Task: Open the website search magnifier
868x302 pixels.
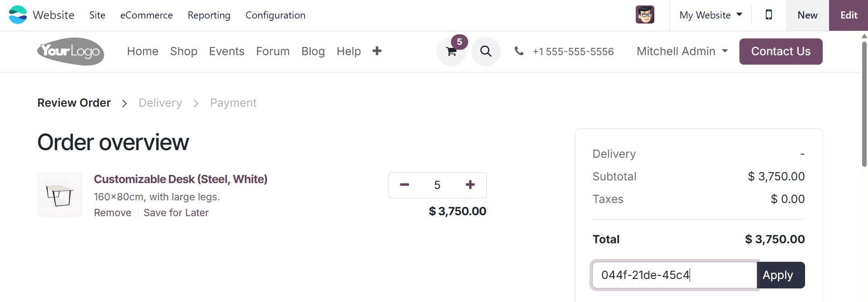Action: click(x=486, y=52)
